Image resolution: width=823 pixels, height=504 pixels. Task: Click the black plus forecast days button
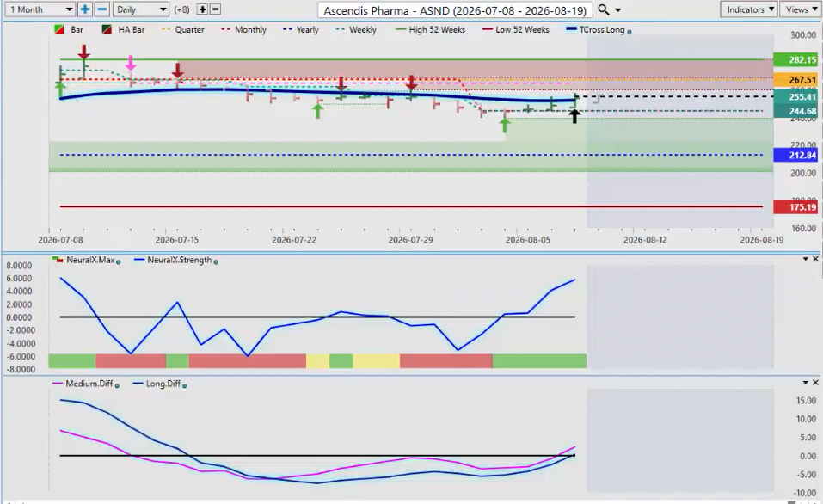[x=203, y=9]
